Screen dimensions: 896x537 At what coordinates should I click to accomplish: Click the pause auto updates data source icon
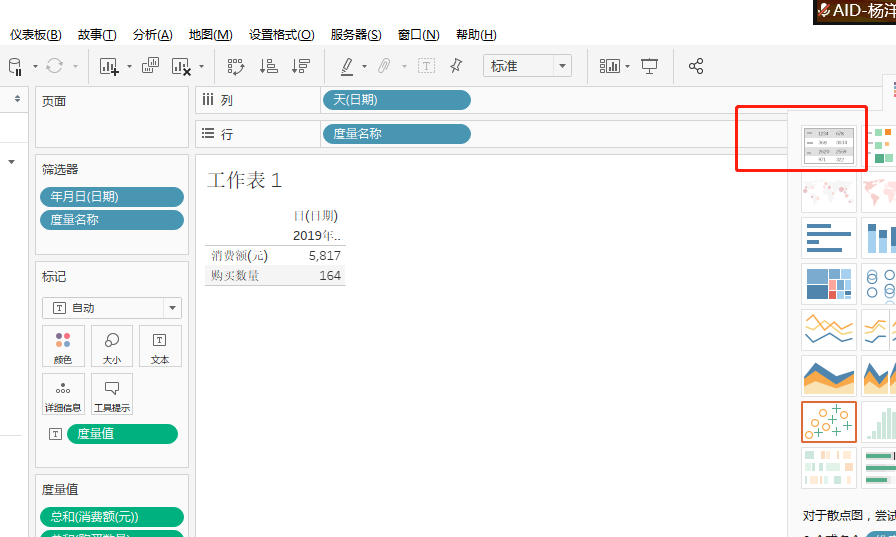coord(15,66)
